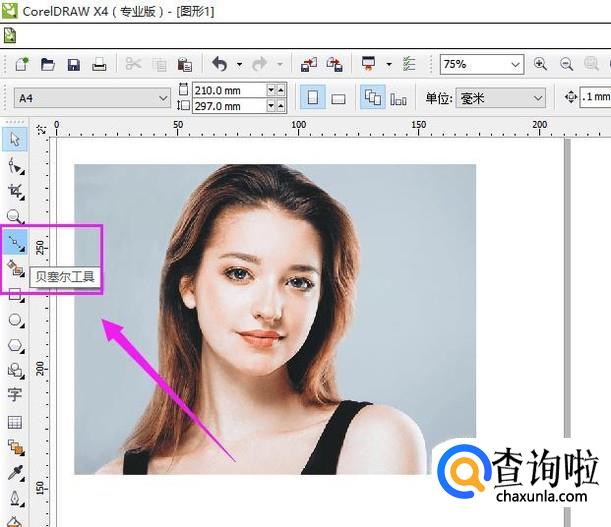Click the Save disk icon
611x527 pixels.
pyautogui.click(x=73, y=64)
